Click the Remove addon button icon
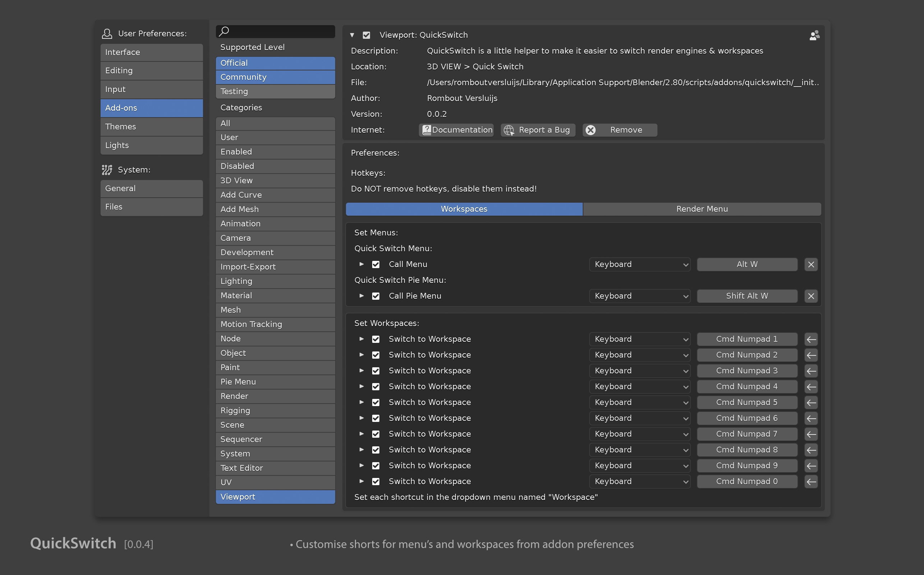 tap(591, 130)
